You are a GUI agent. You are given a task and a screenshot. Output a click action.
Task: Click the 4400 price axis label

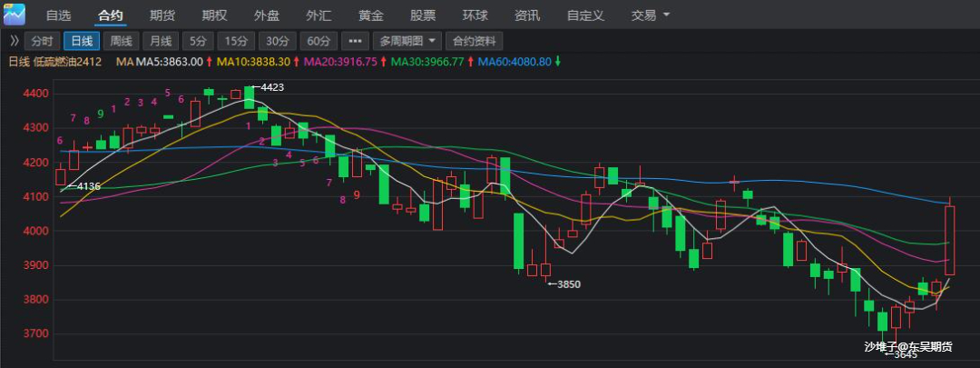(x=35, y=94)
